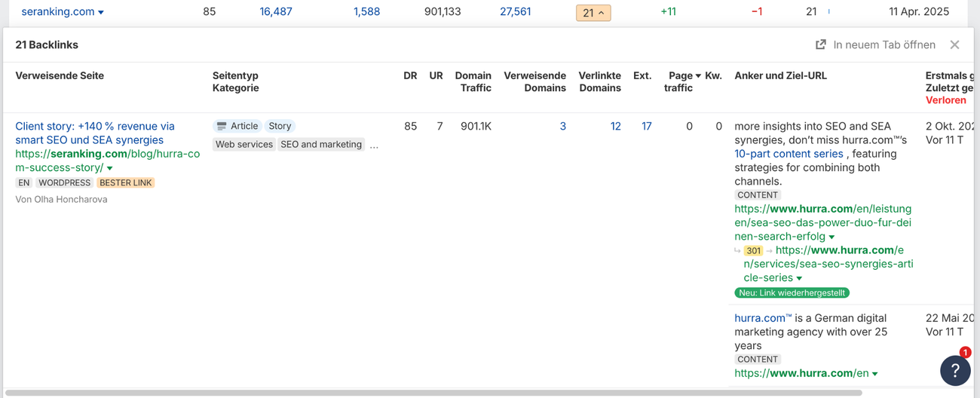The width and height of the screenshot is (980, 398).
Task: Click second CONTENT tag
Action: point(758,360)
